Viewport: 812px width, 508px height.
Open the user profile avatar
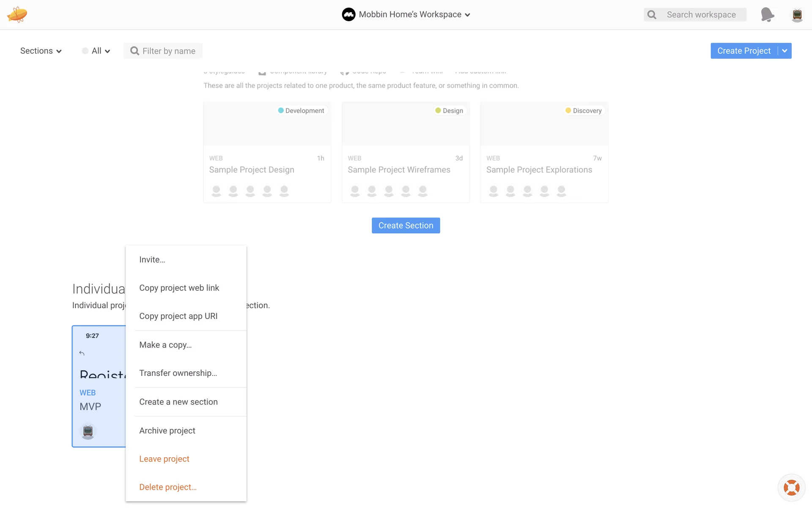797,15
